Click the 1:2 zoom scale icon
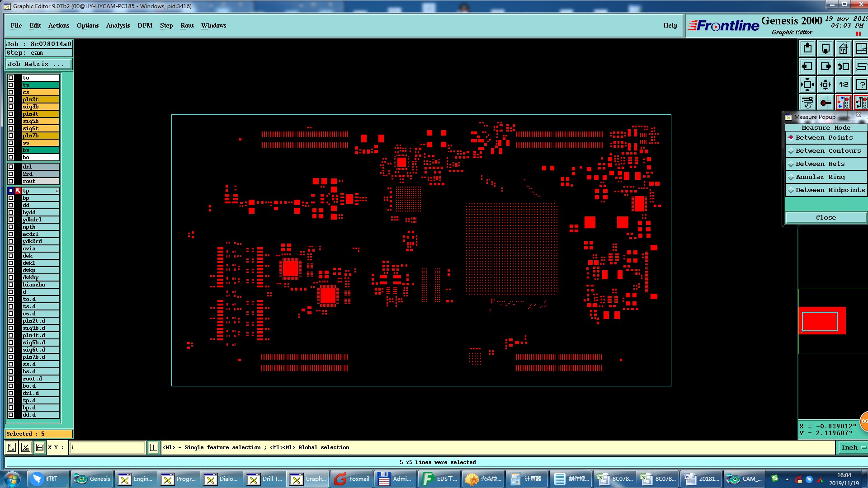 pos(844,84)
